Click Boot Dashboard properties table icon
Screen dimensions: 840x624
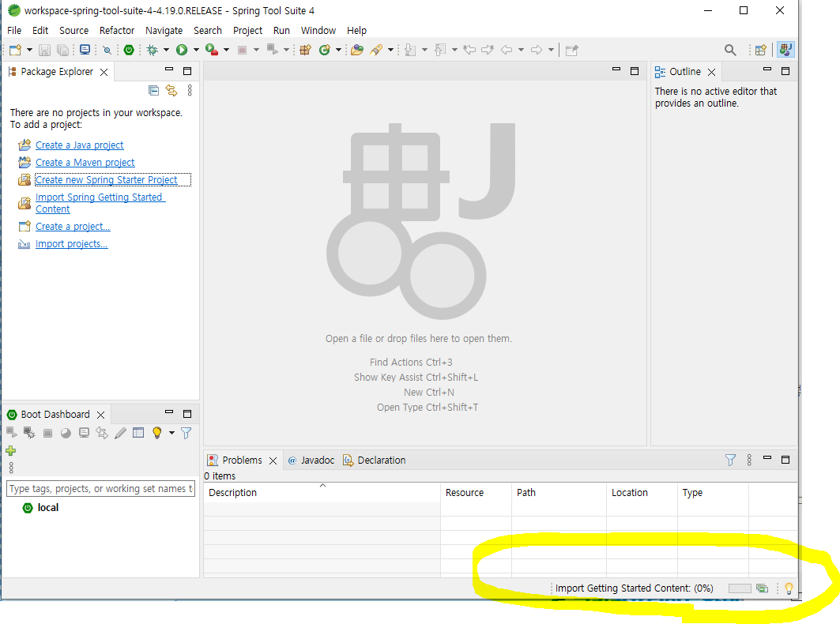tap(138, 432)
